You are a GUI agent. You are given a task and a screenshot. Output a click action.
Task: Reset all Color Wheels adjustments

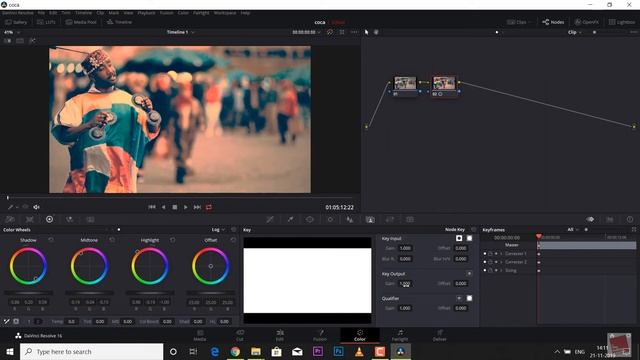tap(233, 230)
